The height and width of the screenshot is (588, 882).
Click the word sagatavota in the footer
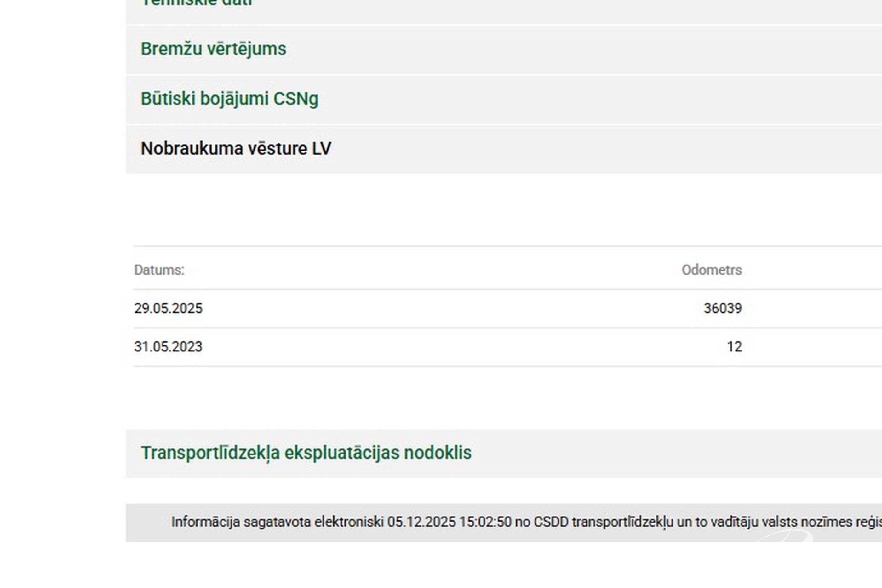277,522
